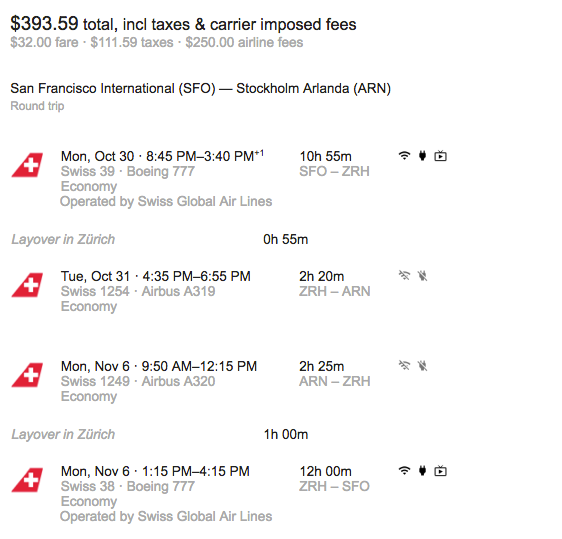Click the no power icon on Swiss 1249

tap(423, 366)
